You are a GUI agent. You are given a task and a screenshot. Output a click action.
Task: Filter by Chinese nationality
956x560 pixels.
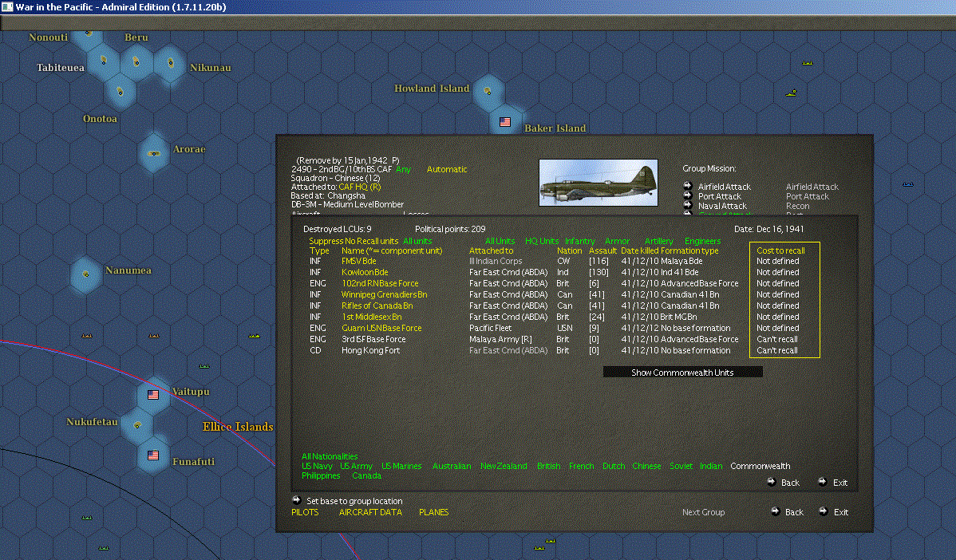646,466
